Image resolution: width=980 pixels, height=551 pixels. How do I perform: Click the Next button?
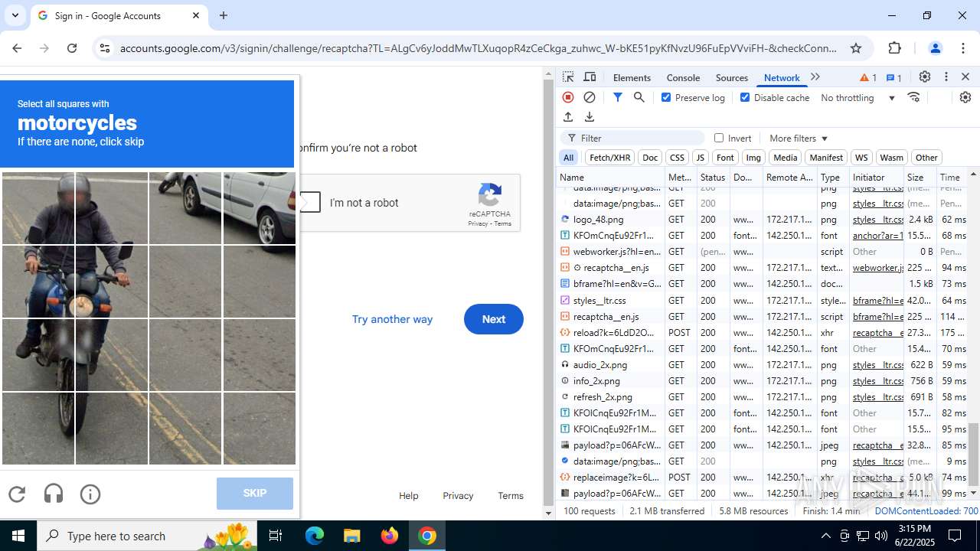click(x=494, y=319)
